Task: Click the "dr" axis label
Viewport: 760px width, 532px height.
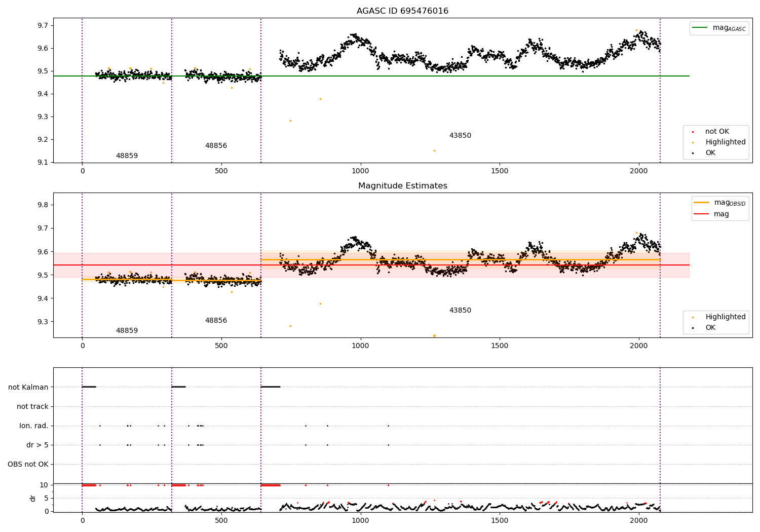Action: coord(33,498)
